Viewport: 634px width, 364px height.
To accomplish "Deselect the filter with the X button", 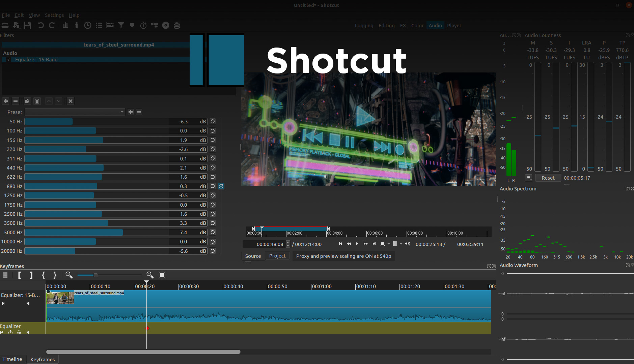I will pos(71,101).
